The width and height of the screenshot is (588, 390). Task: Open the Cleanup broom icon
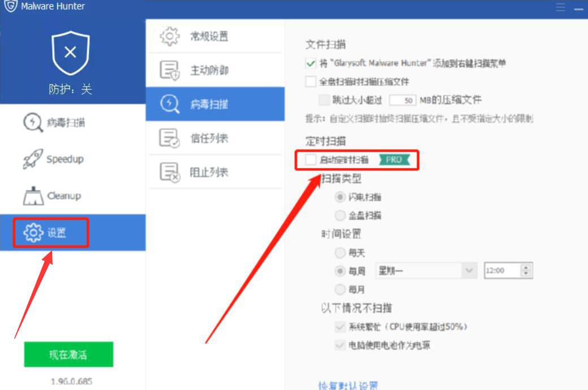(33, 196)
